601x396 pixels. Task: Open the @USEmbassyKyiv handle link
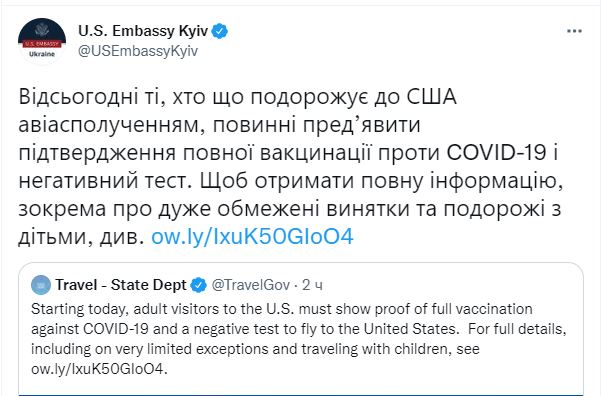click(x=138, y=51)
